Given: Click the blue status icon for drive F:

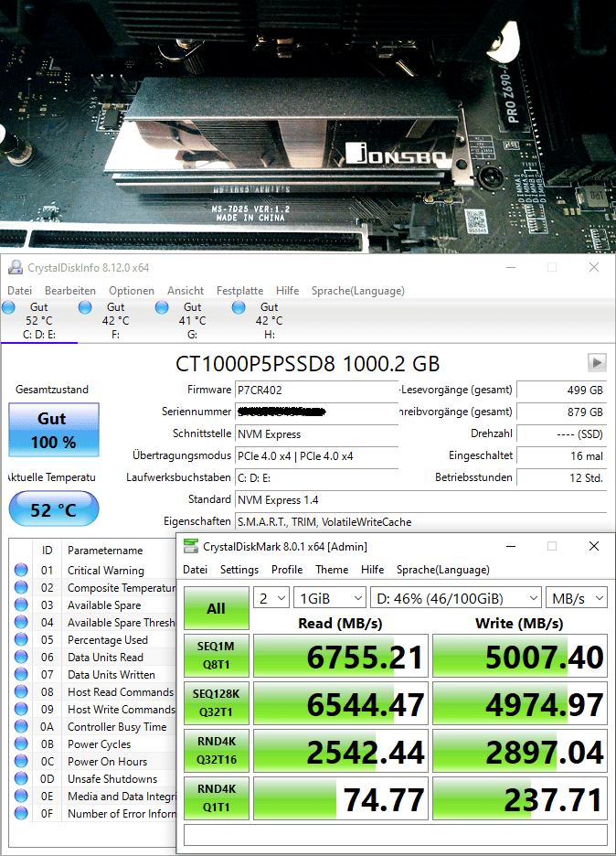Looking at the screenshot, I should (x=85, y=307).
